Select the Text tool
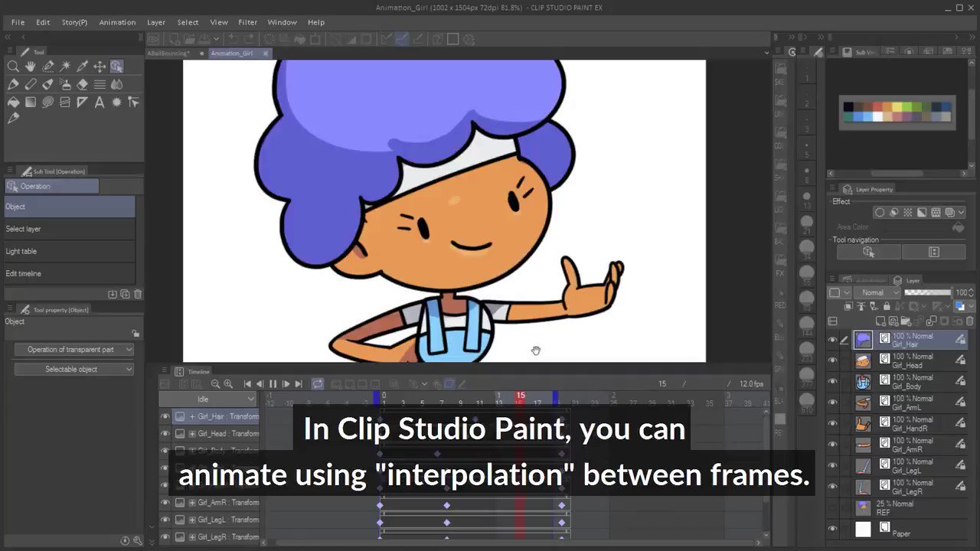Screen dimensions: 980x551 (100, 102)
